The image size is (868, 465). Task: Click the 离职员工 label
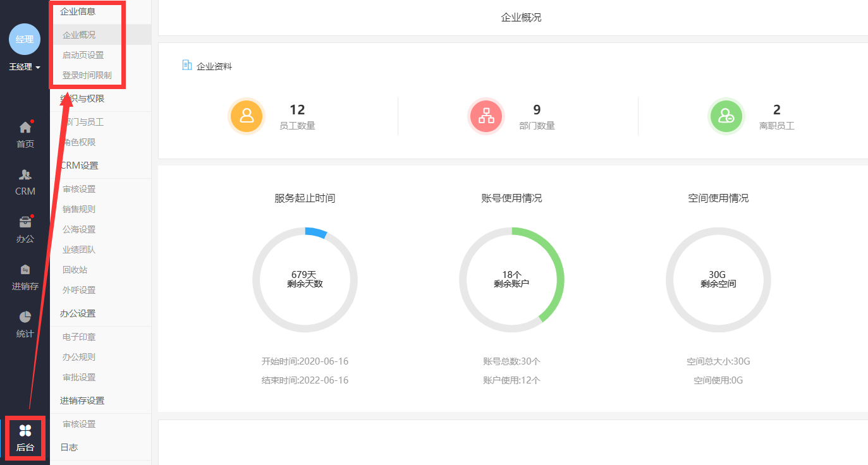click(x=776, y=126)
